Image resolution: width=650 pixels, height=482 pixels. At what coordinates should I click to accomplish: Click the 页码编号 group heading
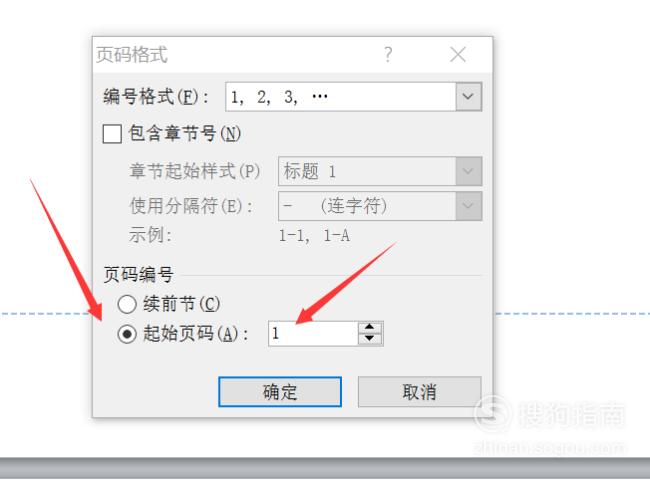click(138, 275)
